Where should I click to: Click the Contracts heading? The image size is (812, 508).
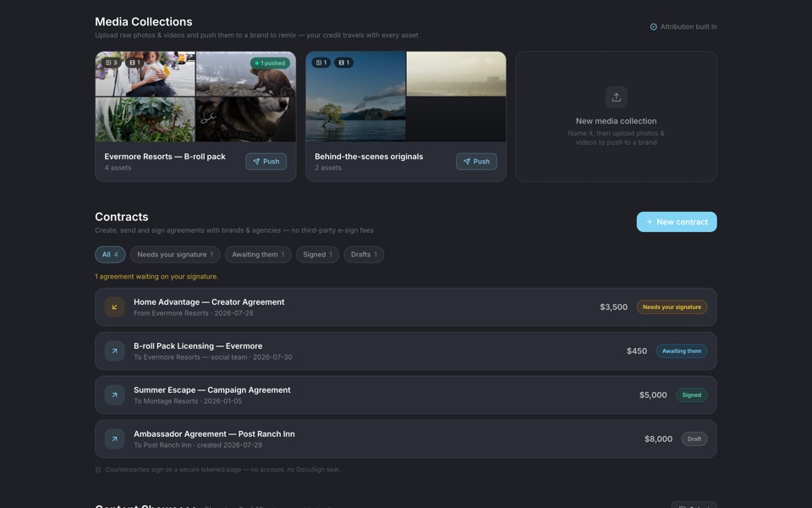[121, 217]
